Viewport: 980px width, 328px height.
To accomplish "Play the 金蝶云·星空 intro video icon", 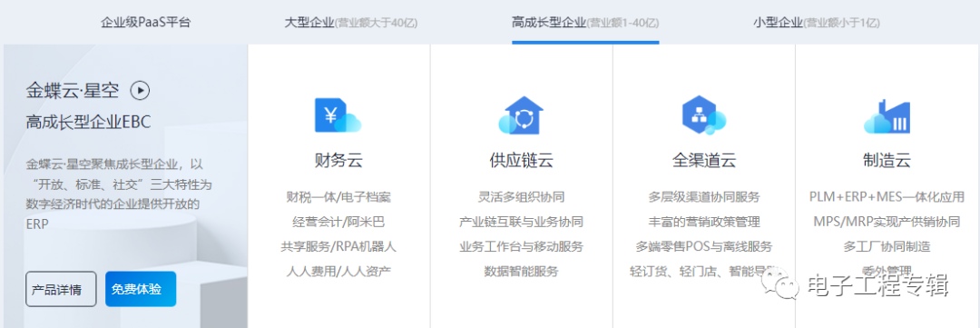I will click(140, 91).
